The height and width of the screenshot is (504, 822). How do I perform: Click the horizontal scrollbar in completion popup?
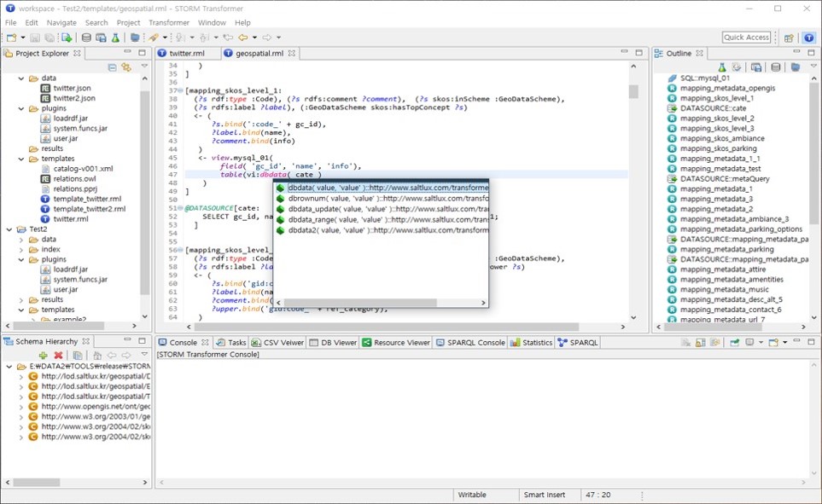coord(359,303)
